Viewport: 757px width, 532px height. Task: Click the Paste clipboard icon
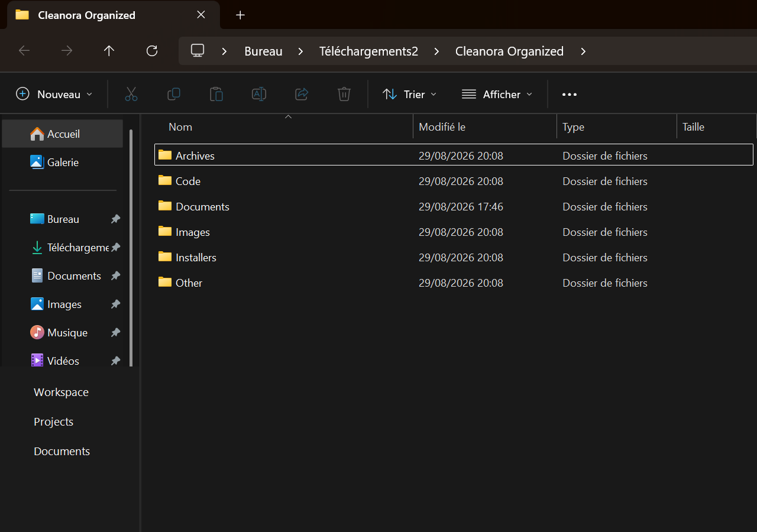pos(216,94)
